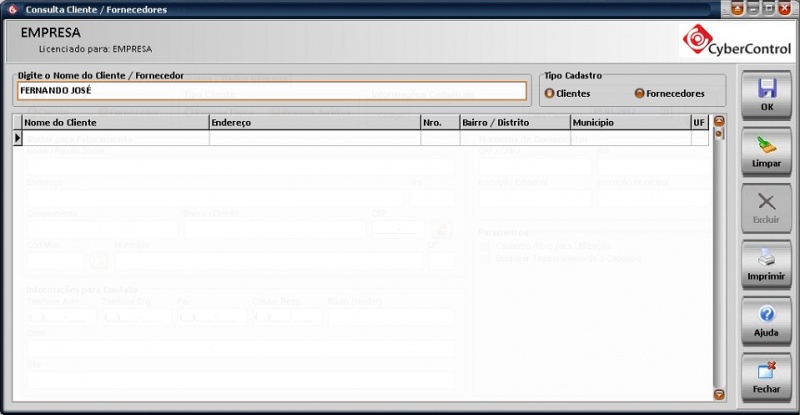The height and width of the screenshot is (415, 800).
Task: Click the Endereço column header
Action: [315, 123]
